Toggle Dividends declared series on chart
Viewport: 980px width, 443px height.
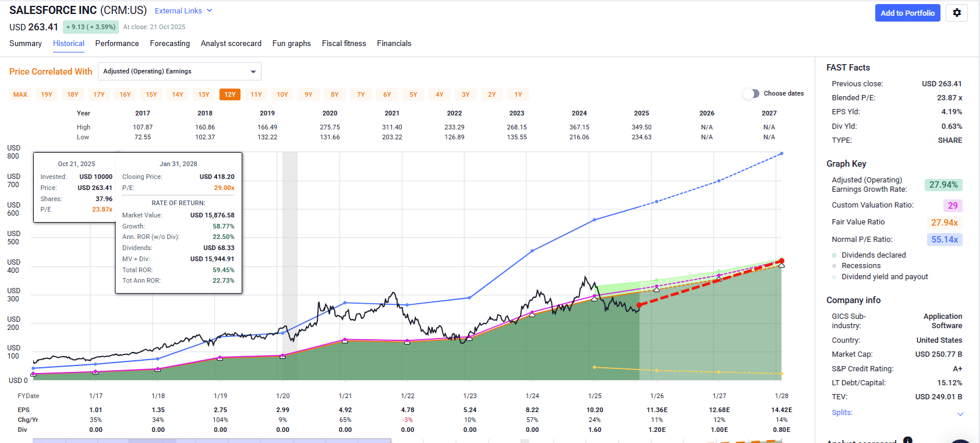(x=873, y=255)
